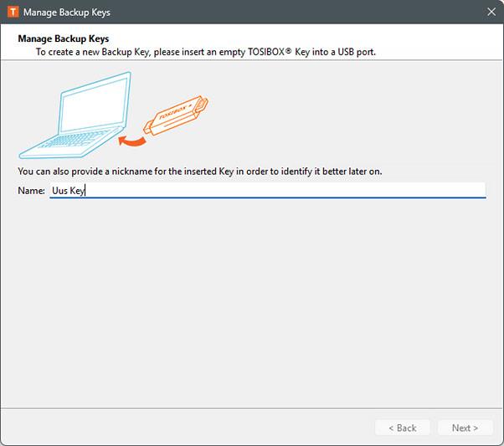
Task: Click the nickname hint text above Name field
Action: [199, 171]
